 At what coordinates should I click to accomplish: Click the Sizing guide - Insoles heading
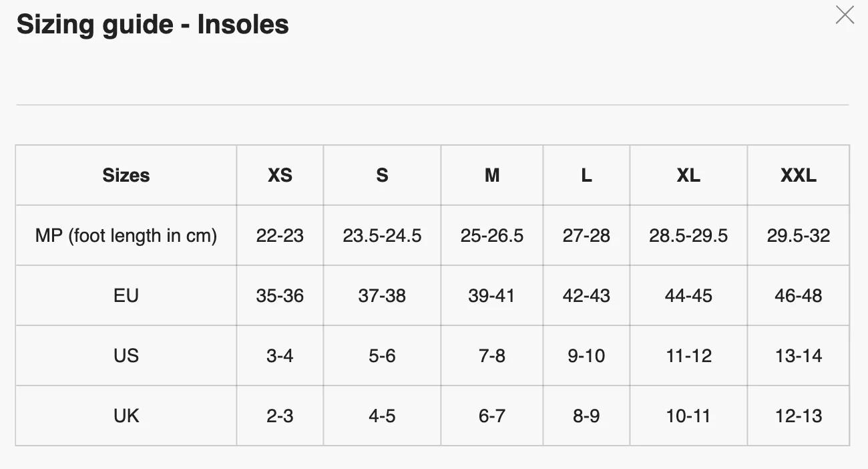click(152, 25)
